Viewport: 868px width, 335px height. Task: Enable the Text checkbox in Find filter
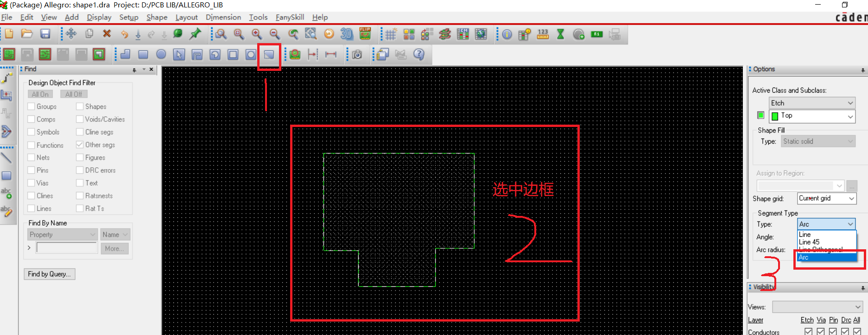point(80,183)
